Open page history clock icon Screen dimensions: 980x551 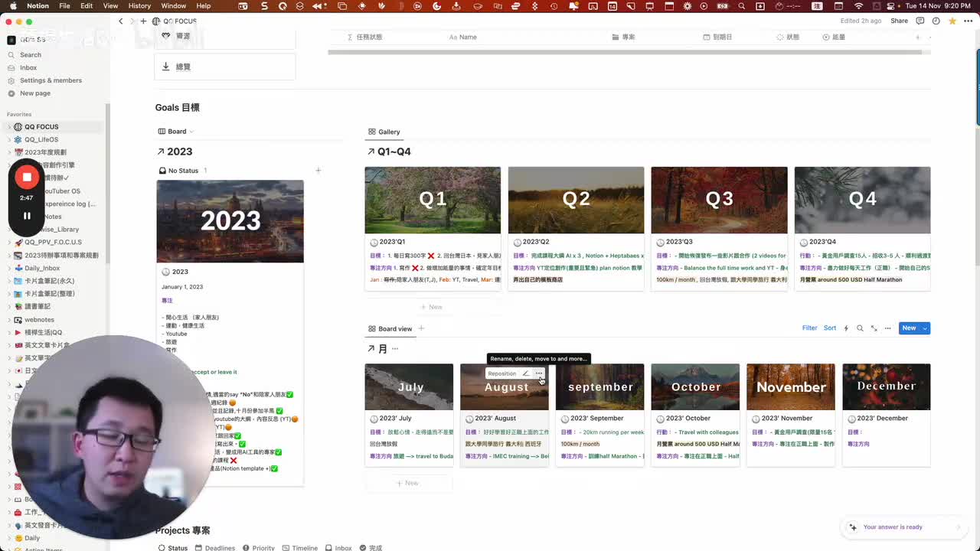click(x=935, y=21)
